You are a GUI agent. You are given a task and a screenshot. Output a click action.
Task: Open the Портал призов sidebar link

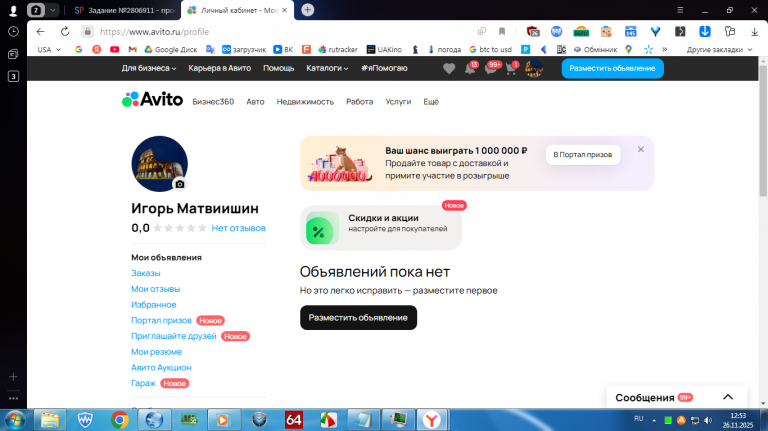(161, 320)
